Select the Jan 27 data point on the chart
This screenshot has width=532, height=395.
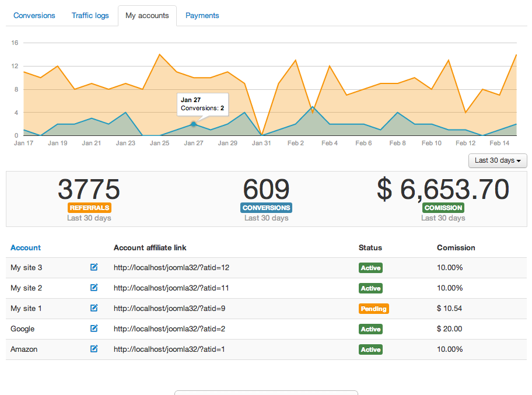coord(193,124)
